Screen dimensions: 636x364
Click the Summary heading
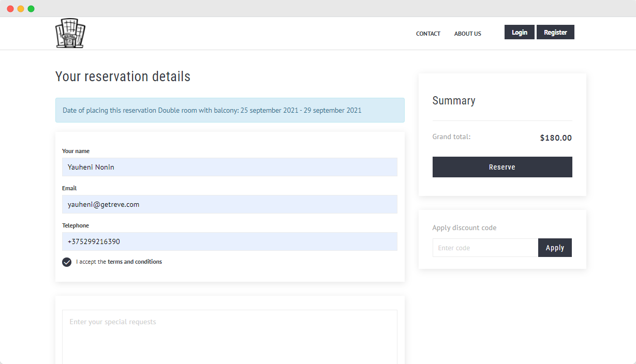454,101
